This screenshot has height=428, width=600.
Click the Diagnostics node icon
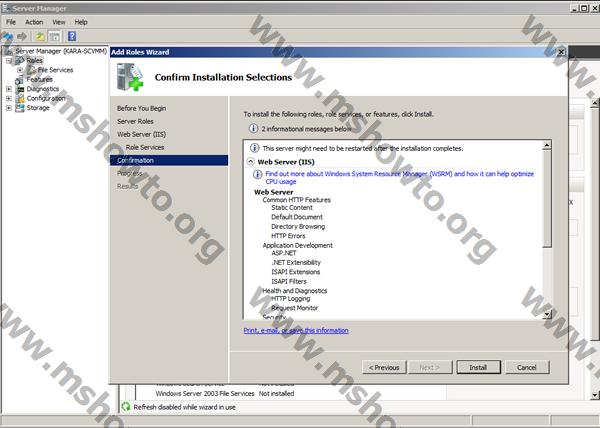click(20, 89)
